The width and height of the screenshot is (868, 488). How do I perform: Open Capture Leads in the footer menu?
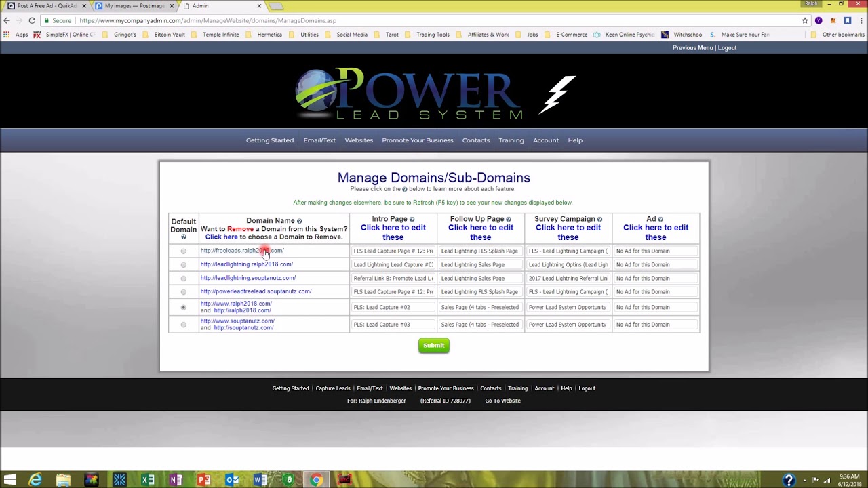click(333, 388)
